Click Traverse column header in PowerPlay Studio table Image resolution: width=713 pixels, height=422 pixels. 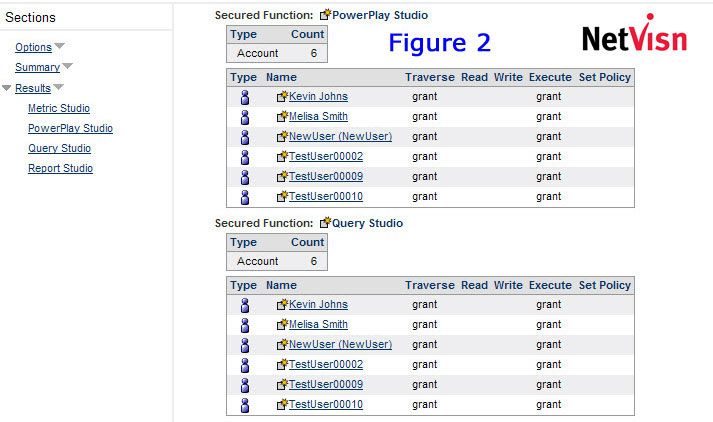click(430, 77)
